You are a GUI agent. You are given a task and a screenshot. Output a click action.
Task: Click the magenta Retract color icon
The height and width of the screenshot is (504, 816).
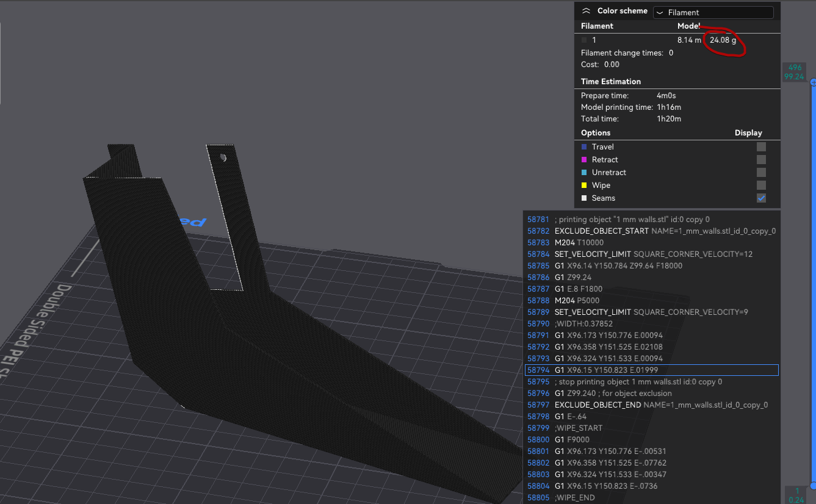tap(584, 159)
